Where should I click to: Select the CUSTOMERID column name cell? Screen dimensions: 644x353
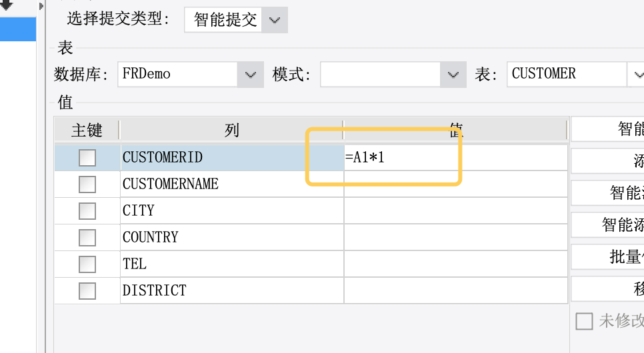tap(231, 158)
